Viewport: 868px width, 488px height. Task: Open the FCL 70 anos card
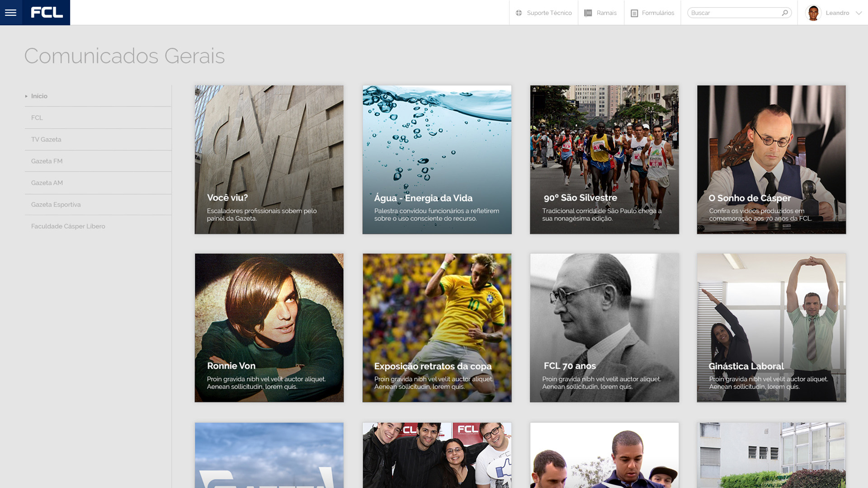(604, 328)
